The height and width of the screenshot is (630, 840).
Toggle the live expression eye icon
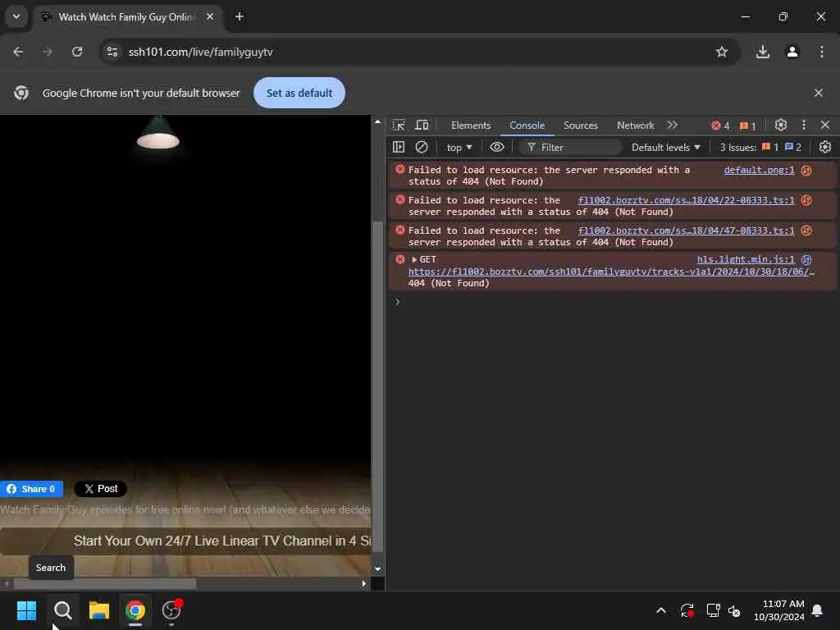tap(496, 147)
